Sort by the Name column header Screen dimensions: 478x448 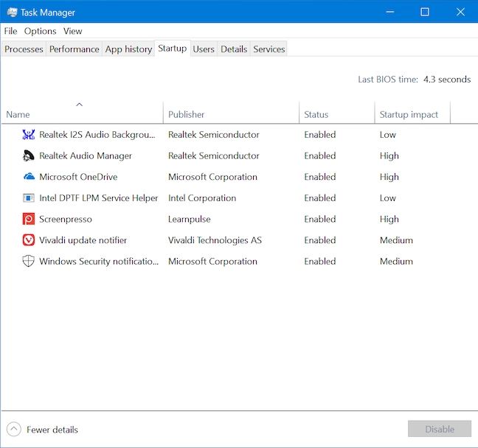(83, 114)
